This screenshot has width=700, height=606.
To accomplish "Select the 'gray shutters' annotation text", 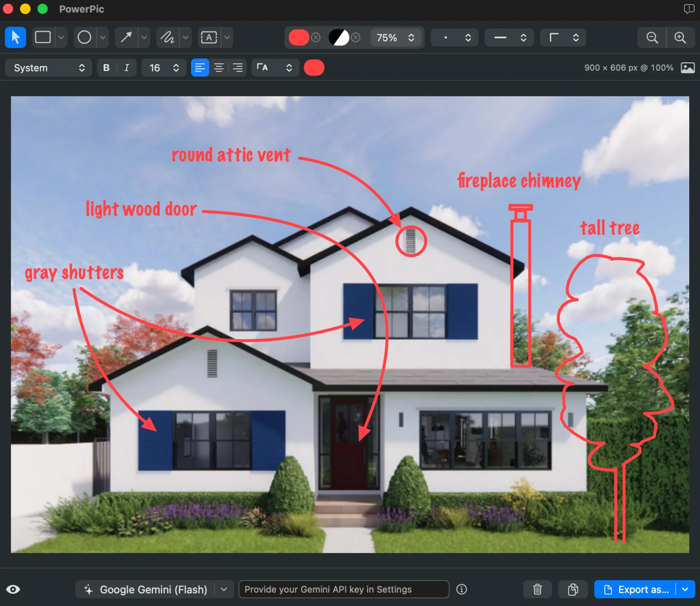I will coord(74,273).
